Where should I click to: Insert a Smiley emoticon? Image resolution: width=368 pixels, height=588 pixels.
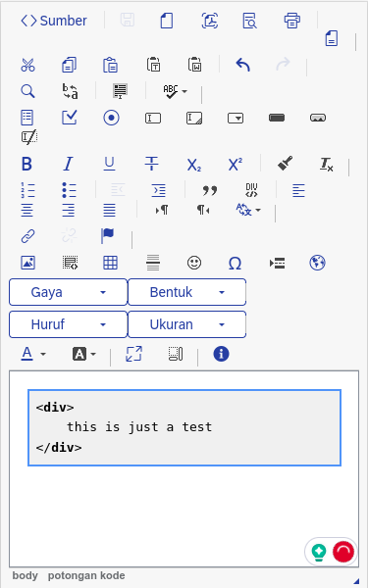[194, 263]
